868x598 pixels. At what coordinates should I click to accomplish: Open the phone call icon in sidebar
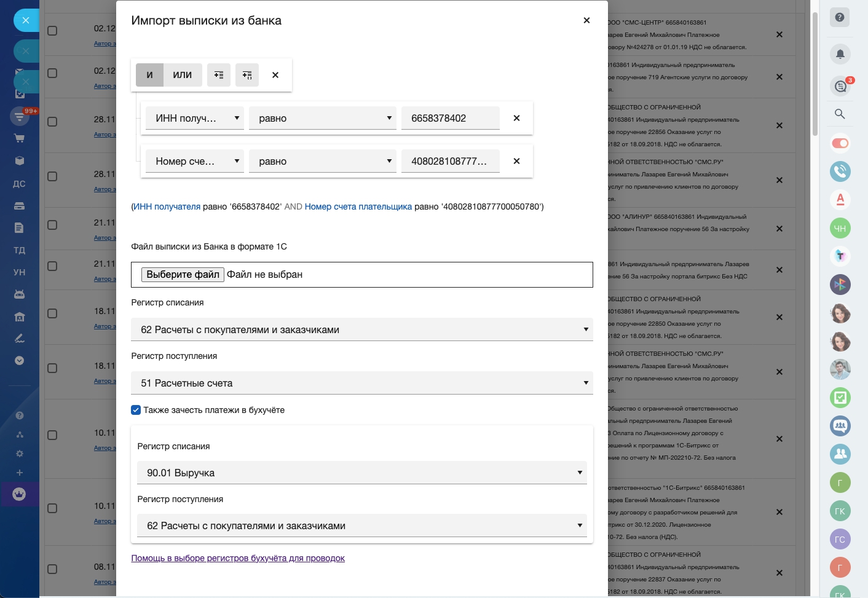click(840, 171)
